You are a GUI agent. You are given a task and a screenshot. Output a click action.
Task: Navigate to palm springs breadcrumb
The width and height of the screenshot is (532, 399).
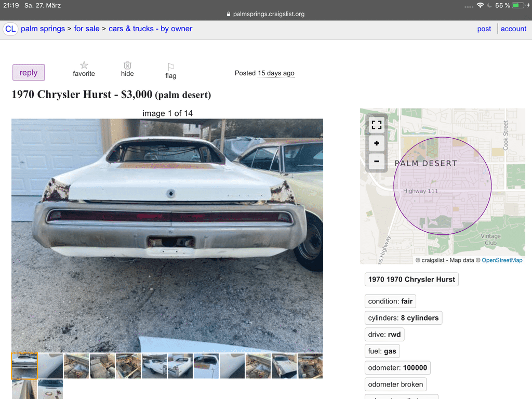[x=43, y=29]
